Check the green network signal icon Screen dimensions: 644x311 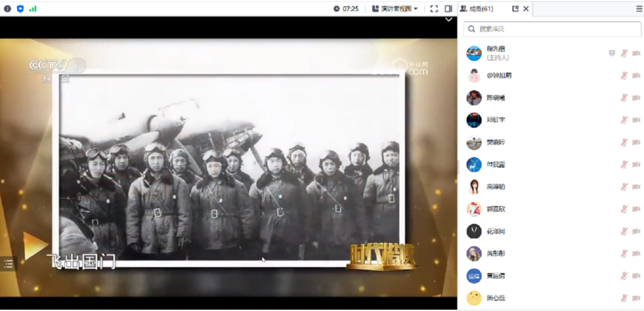point(33,8)
